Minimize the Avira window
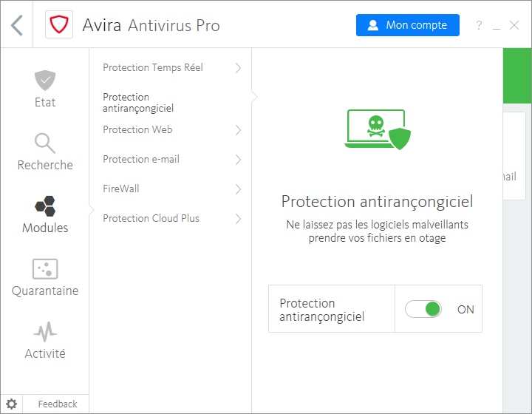The image size is (532, 414). [497, 27]
